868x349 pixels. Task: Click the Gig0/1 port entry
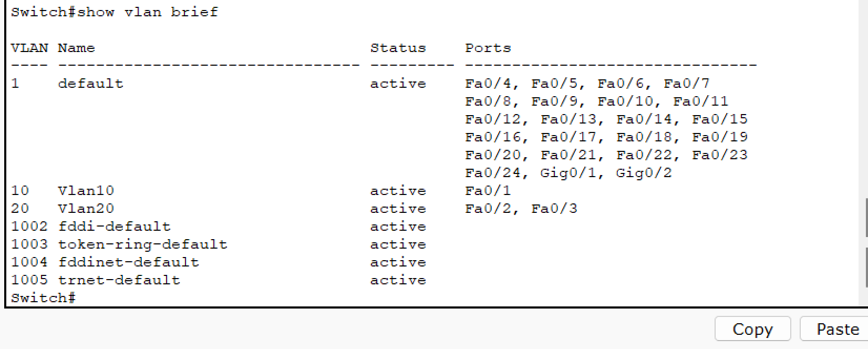[x=569, y=173]
